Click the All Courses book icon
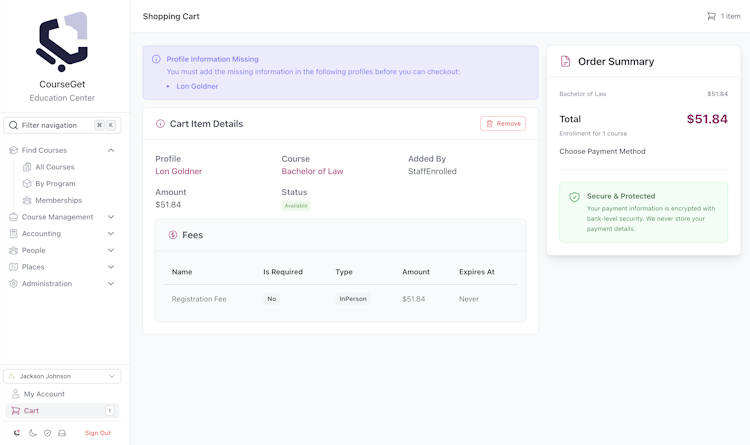Image resolution: width=750 pixels, height=445 pixels. pyautogui.click(x=27, y=167)
